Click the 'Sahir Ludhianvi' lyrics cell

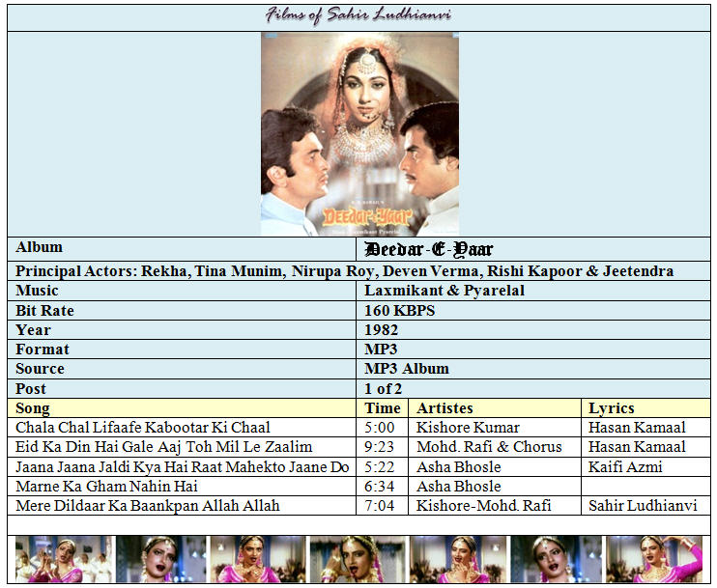click(x=645, y=506)
